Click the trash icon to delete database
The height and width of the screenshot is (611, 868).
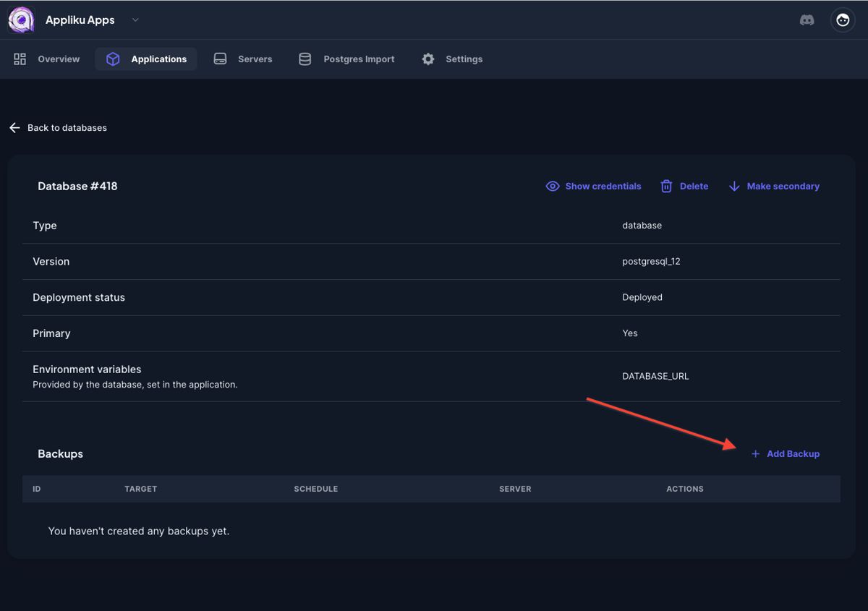click(666, 187)
